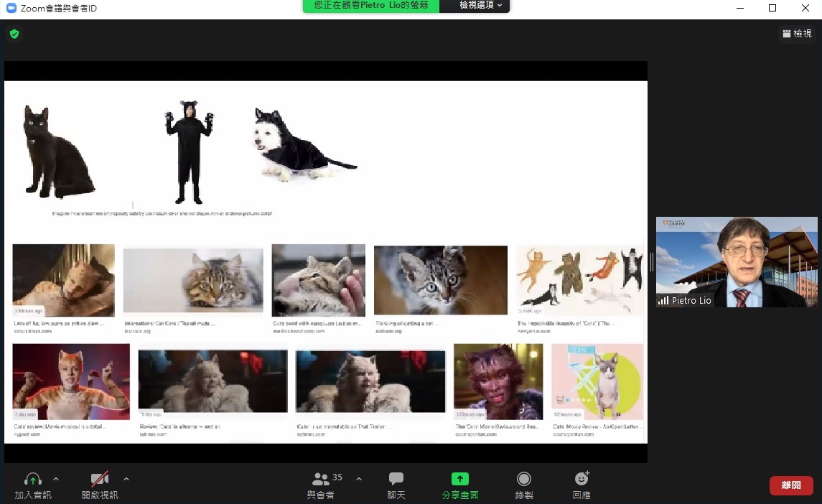Viewport: 822px width, 504px height.
Task: Maximize the Zoom meeting window
Action: [772, 8]
